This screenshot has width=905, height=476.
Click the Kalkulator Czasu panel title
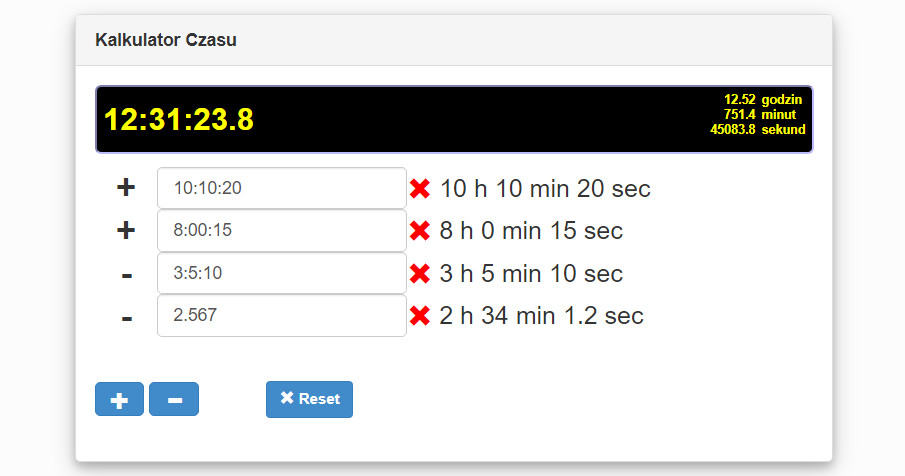point(166,40)
